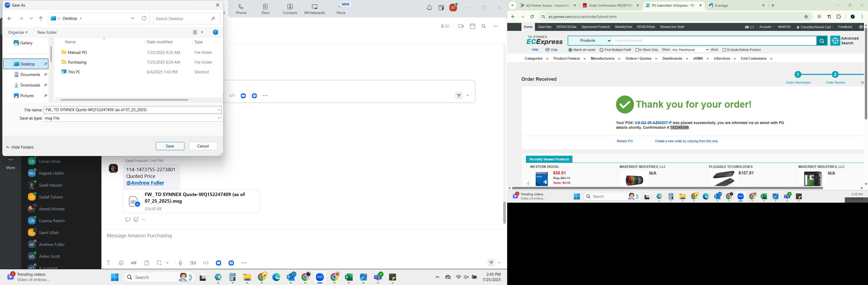Viewport: 868px width, 285px height.
Task: Click text formatting icon in composer
Action: point(109,263)
